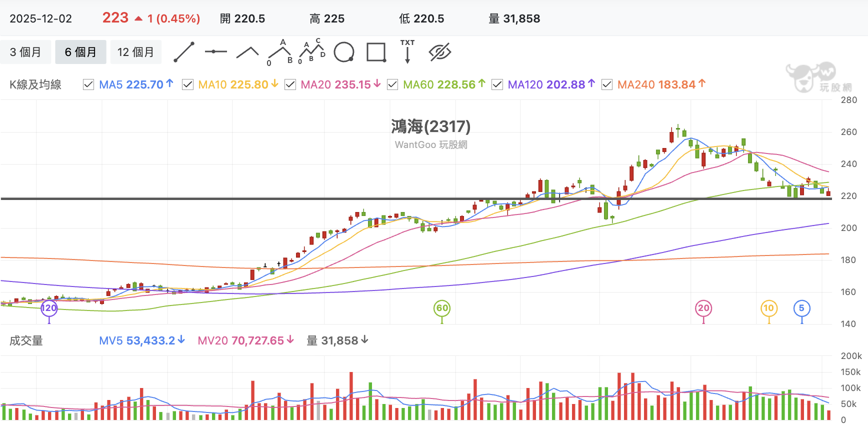Image resolution: width=868 pixels, height=427 pixels.
Task: Click the pink 20 moving-average marker pin
Action: coord(703,308)
